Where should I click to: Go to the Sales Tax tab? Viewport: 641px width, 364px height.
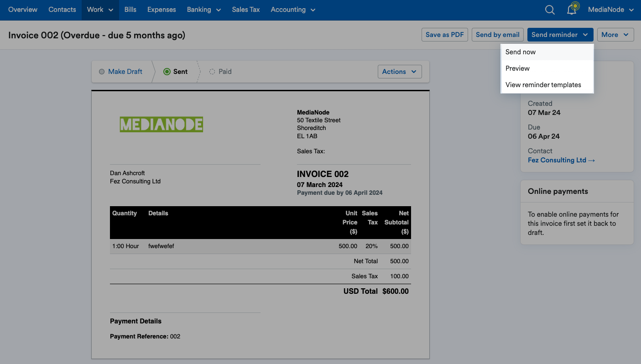pyautogui.click(x=246, y=10)
